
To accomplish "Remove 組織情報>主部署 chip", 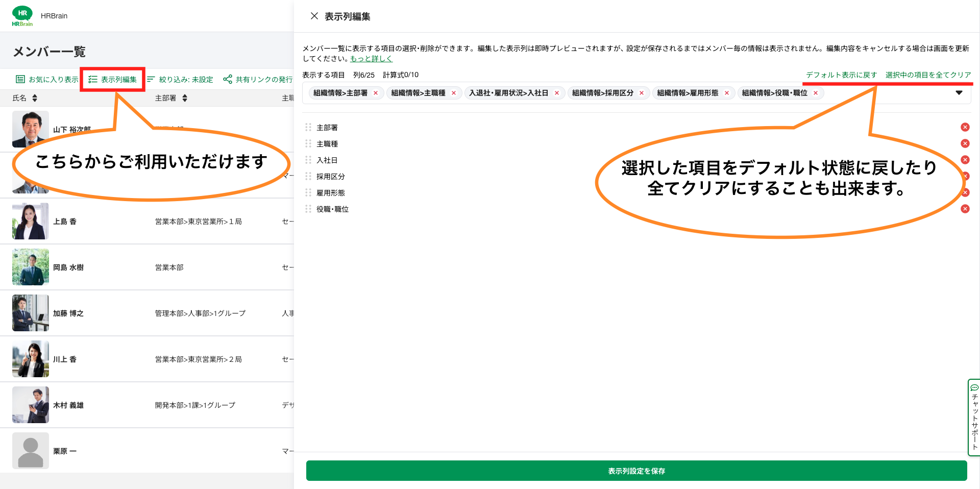I will pyautogui.click(x=376, y=93).
